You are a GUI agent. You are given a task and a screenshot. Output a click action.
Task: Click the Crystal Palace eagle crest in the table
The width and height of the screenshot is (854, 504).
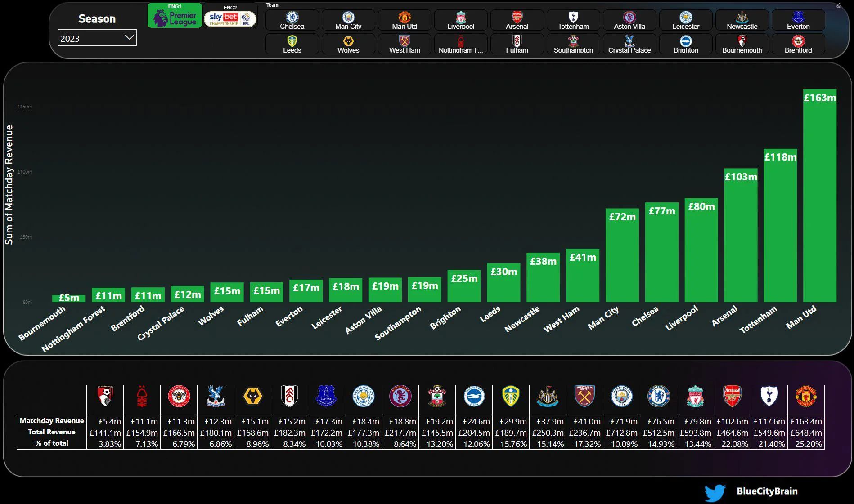pyautogui.click(x=216, y=396)
